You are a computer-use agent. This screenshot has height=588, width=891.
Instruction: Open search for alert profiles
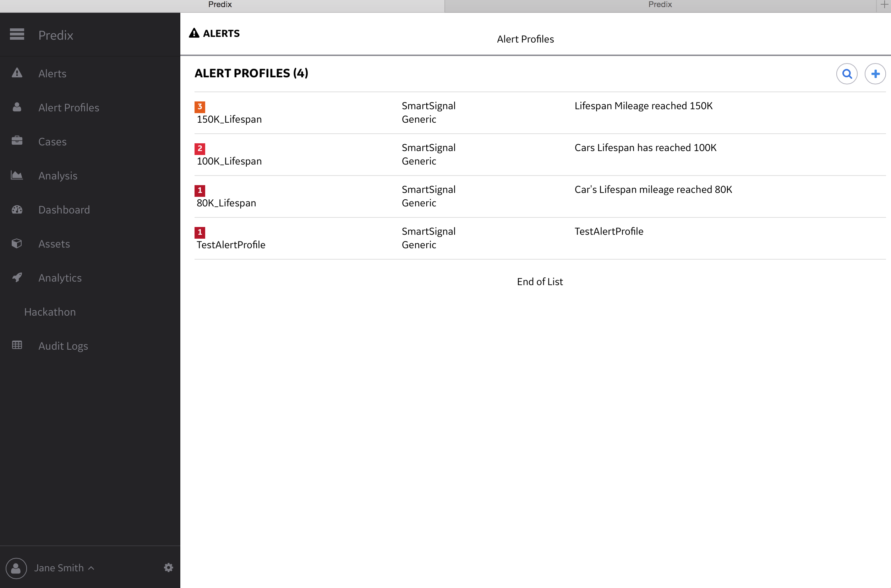point(847,74)
